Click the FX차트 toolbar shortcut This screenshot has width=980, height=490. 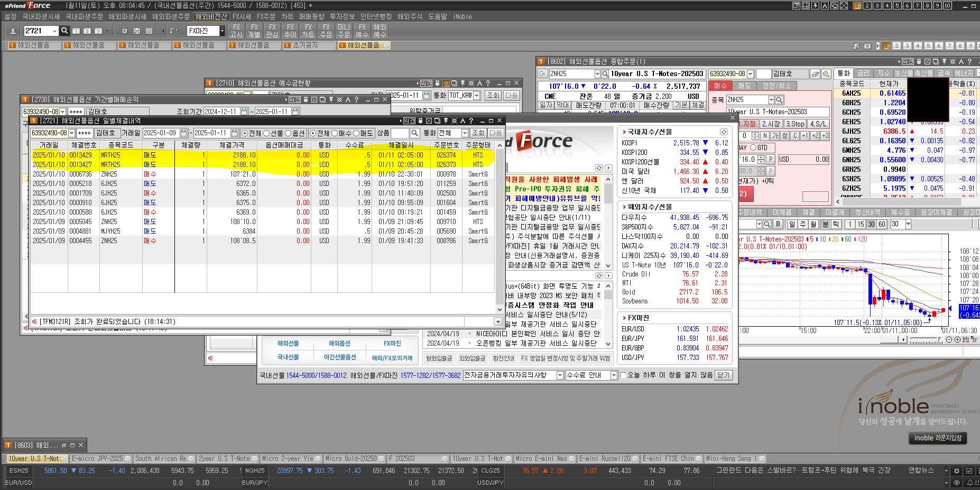point(308,31)
